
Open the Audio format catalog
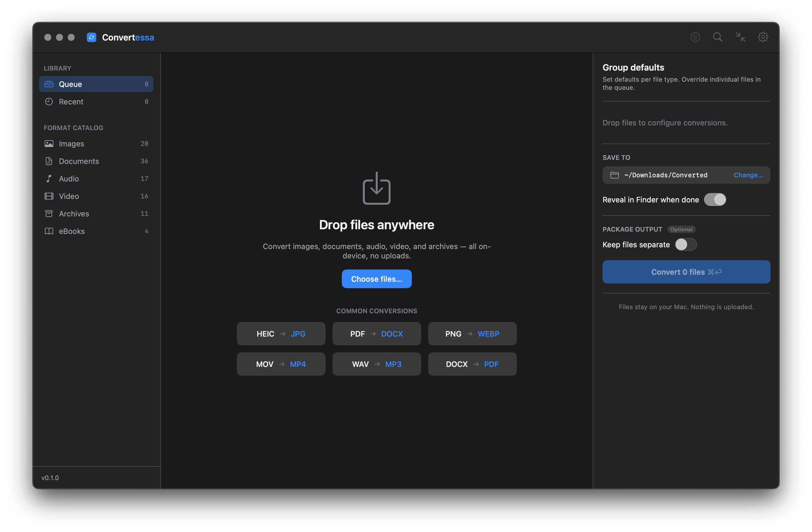[x=96, y=178]
